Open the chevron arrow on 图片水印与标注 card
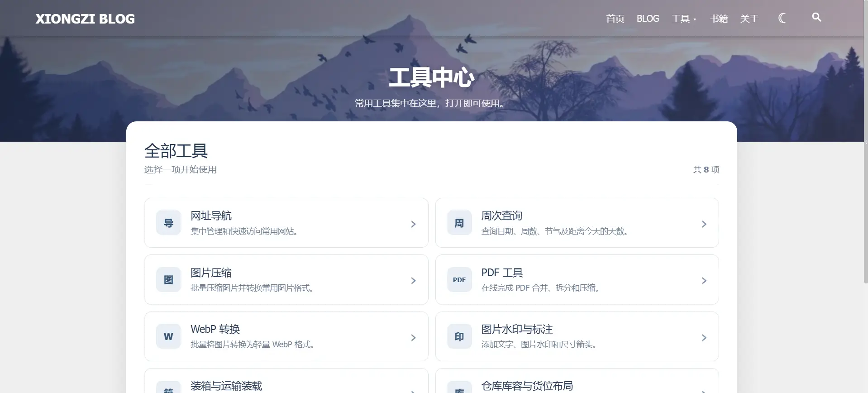The width and height of the screenshot is (868, 393). pos(704,338)
